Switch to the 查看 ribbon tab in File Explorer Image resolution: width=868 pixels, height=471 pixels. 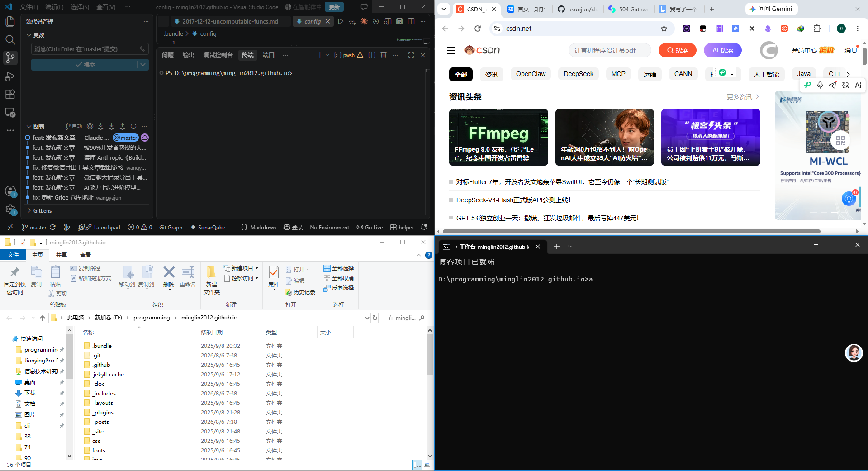click(x=85, y=255)
